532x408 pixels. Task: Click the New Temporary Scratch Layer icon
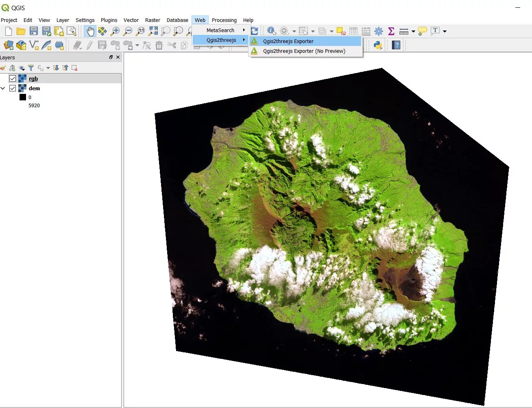point(59,45)
